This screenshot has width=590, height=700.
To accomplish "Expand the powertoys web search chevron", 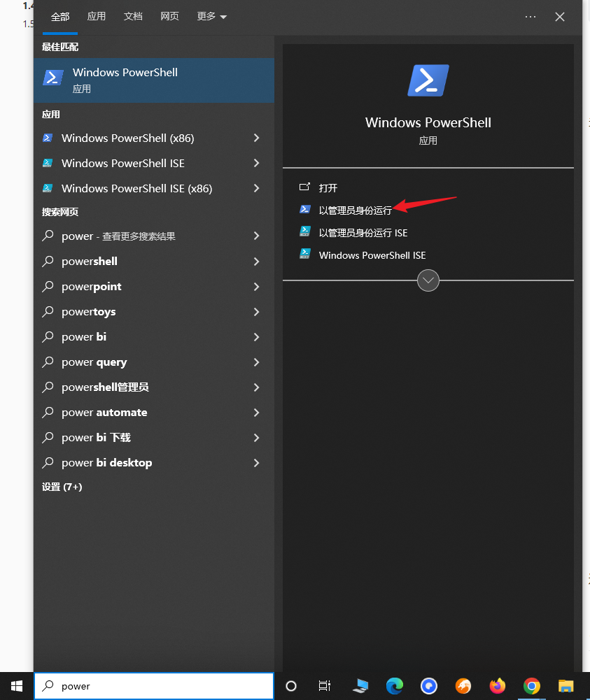I will [256, 312].
